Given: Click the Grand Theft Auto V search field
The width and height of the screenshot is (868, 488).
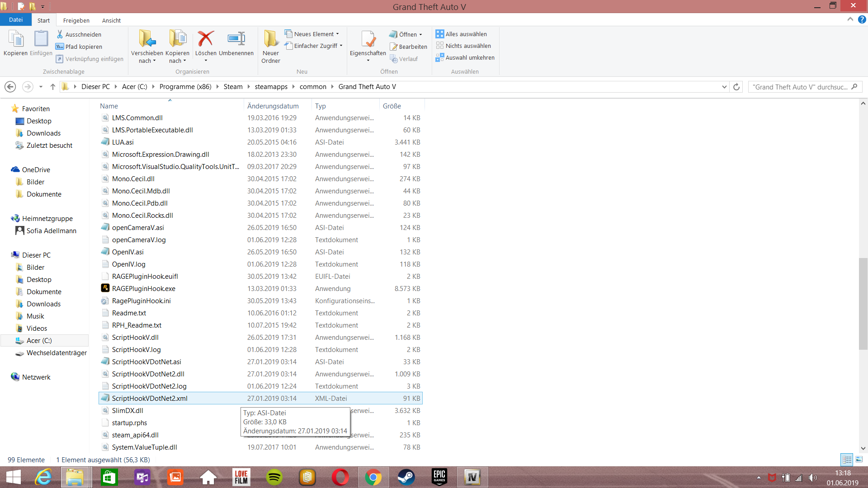Looking at the screenshot, I should (x=800, y=87).
